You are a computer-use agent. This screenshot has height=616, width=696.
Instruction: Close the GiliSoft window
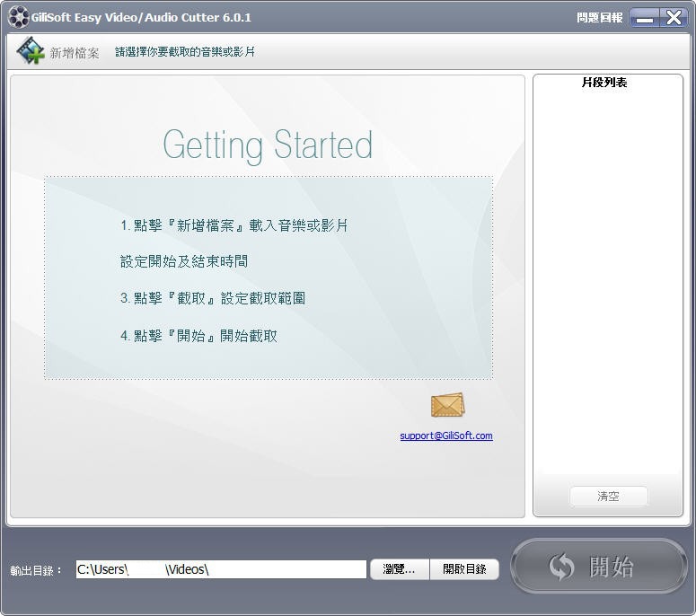(674, 18)
